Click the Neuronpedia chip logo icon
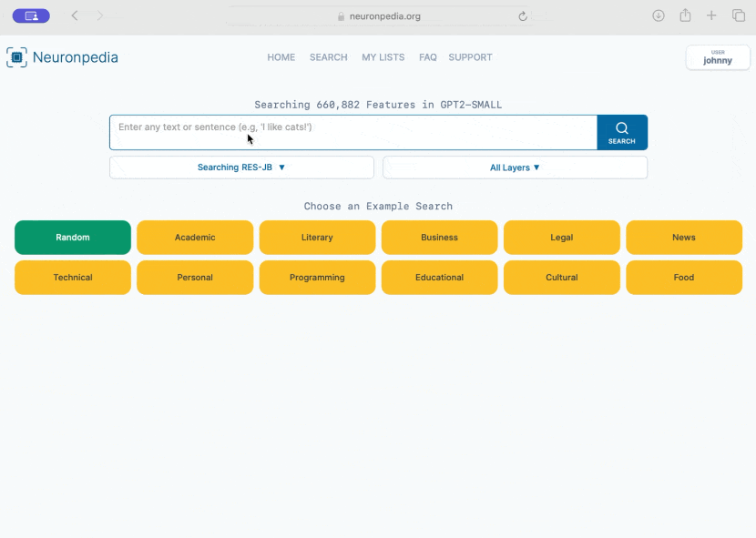The height and width of the screenshot is (538, 756). [x=17, y=57]
